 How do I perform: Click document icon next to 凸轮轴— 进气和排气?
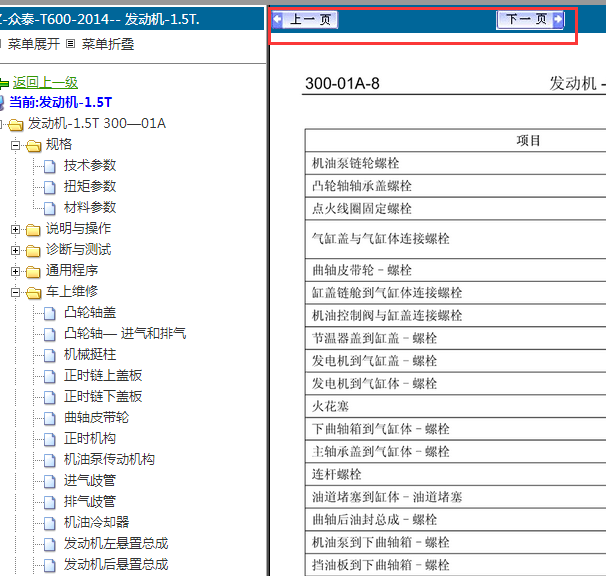point(49,334)
